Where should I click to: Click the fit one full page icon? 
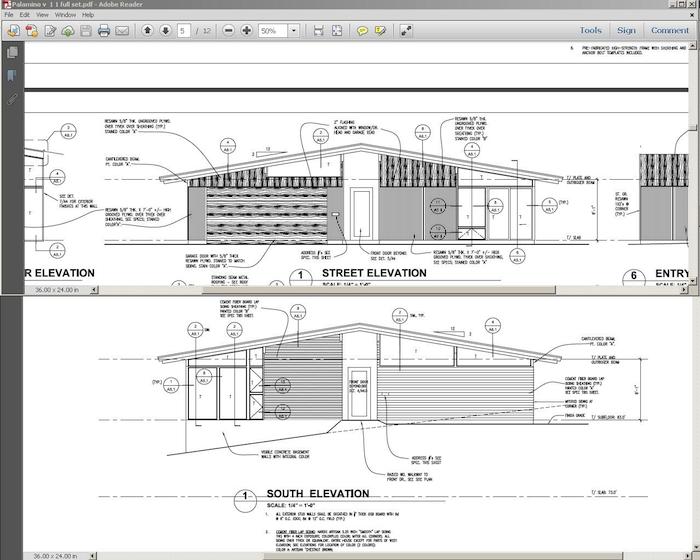tap(337, 31)
